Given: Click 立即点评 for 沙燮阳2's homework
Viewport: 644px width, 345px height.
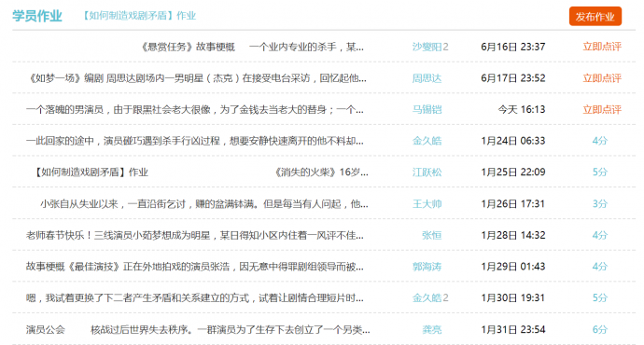Looking at the screenshot, I should (x=602, y=47).
